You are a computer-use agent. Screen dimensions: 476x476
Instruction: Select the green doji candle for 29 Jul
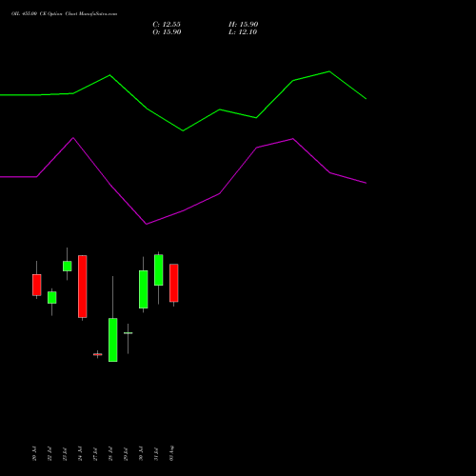click(x=129, y=333)
